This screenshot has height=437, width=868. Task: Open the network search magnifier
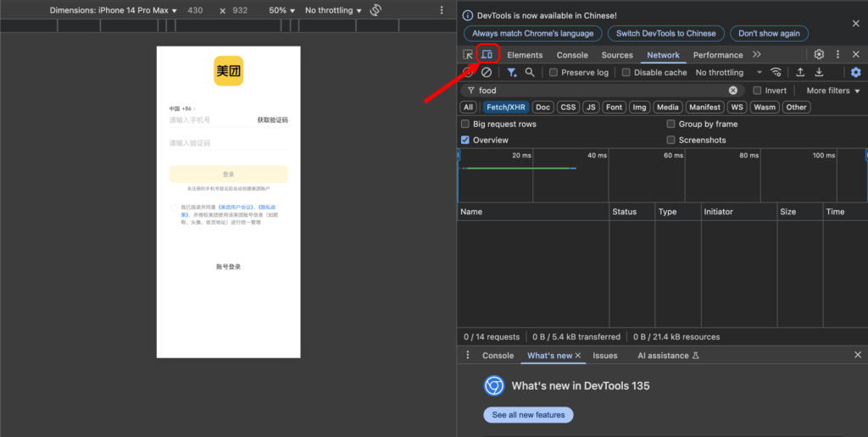coord(530,73)
